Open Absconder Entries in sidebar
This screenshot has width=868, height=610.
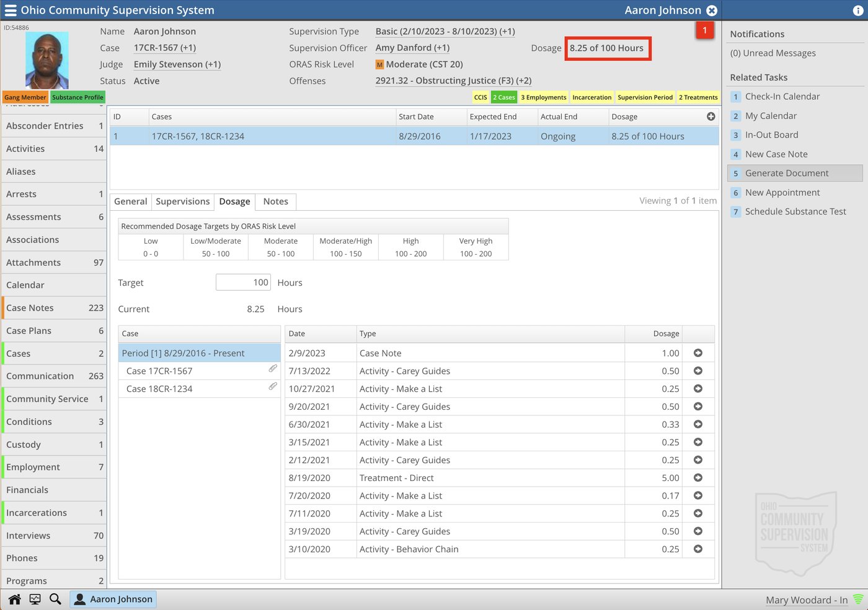click(x=55, y=126)
